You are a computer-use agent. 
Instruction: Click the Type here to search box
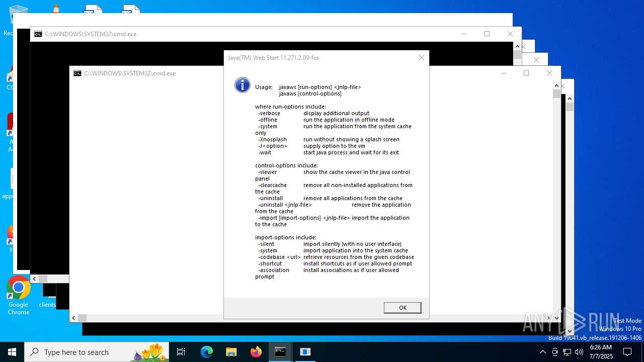click(x=97, y=352)
